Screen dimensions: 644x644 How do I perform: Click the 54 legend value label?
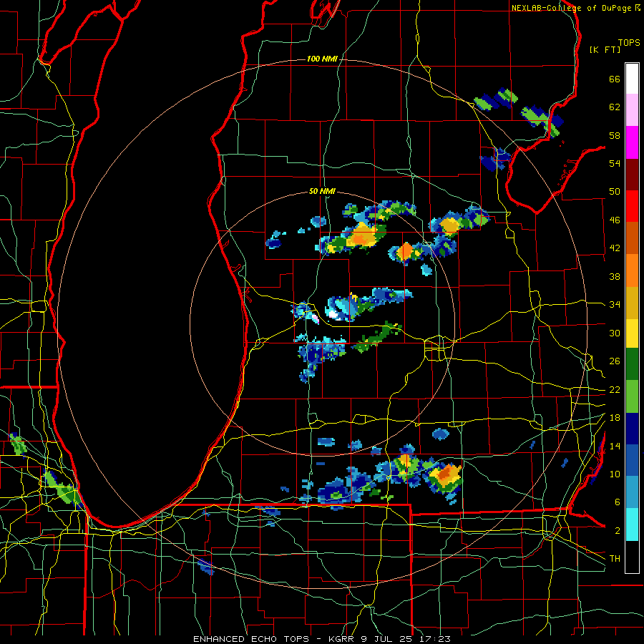pyautogui.click(x=615, y=163)
